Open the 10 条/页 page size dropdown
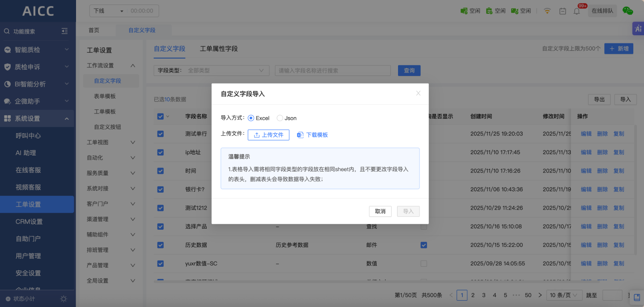The width and height of the screenshot is (644, 307). (564, 295)
